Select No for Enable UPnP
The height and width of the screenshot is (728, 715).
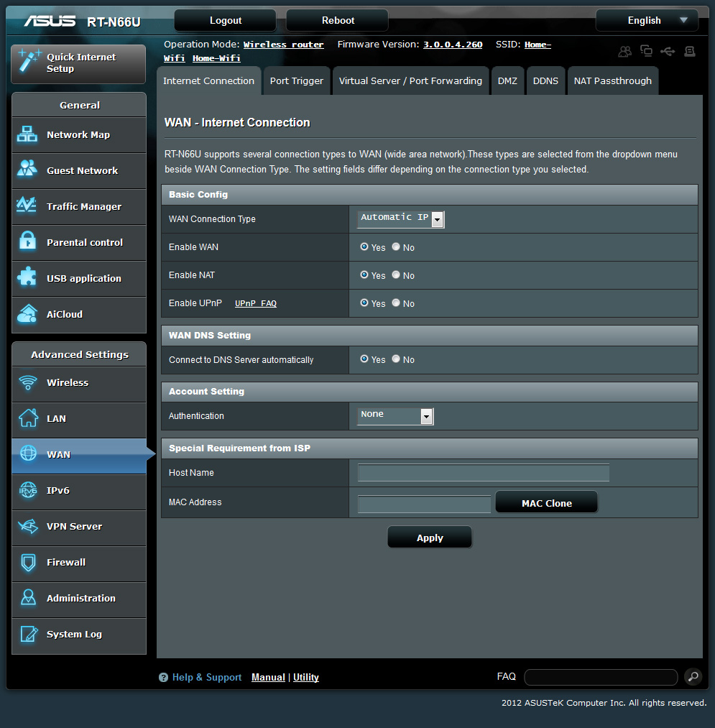click(x=396, y=303)
